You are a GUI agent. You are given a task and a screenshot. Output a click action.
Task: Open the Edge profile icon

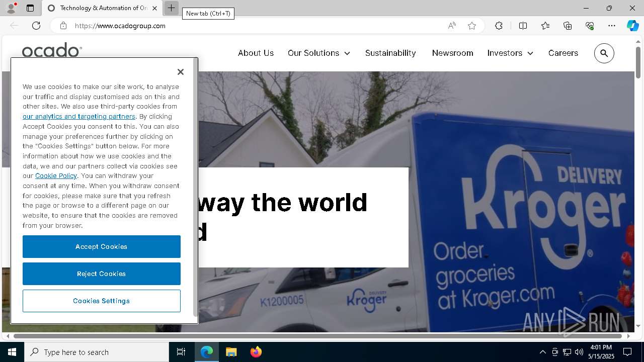click(11, 8)
